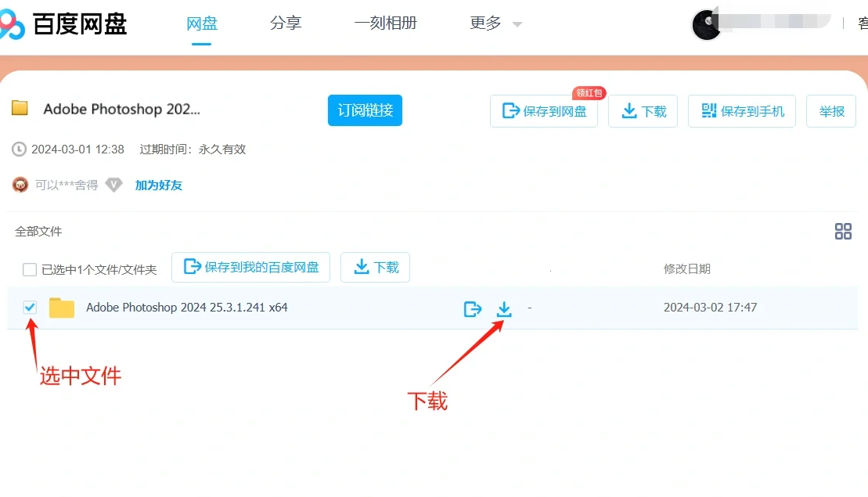Toggle the 已选中1个文件/文件夹 select-all checkbox
This screenshot has height=497, width=868.
[x=29, y=268]
